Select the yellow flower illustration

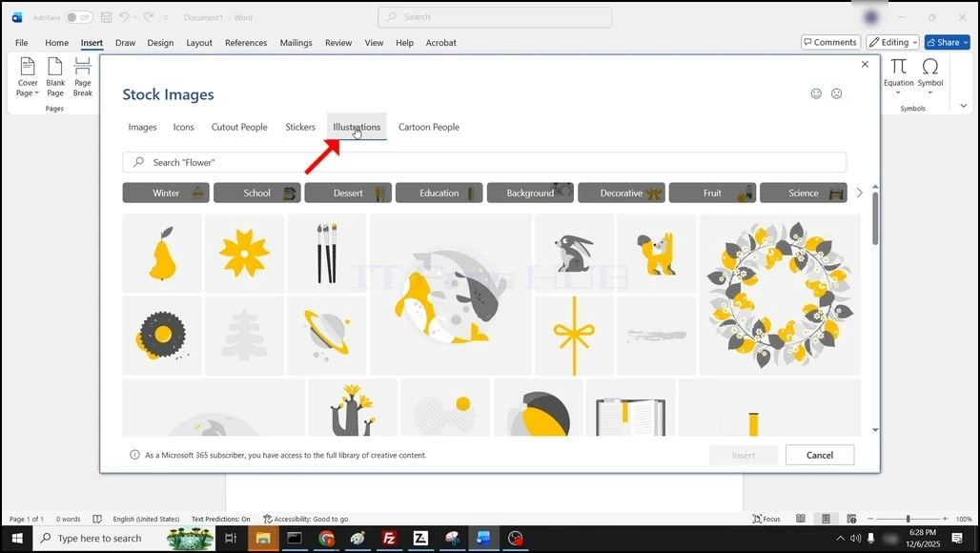(244, 253)
